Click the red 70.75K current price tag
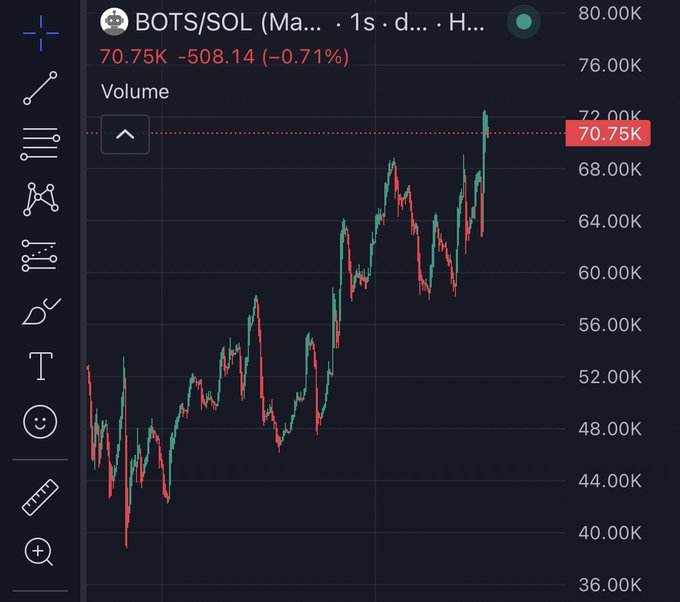 608,134
